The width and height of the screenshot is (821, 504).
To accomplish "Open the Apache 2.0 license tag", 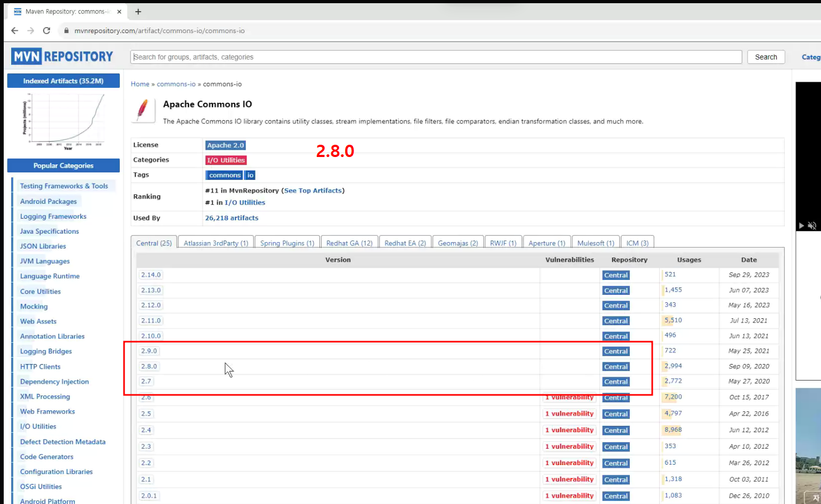I will pos(225,145).
